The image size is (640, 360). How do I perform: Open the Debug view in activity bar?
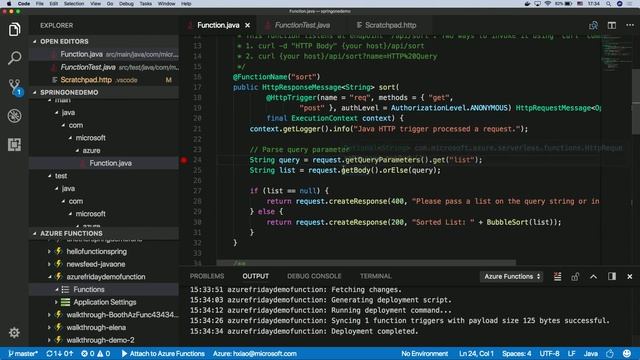coord(14,116)
